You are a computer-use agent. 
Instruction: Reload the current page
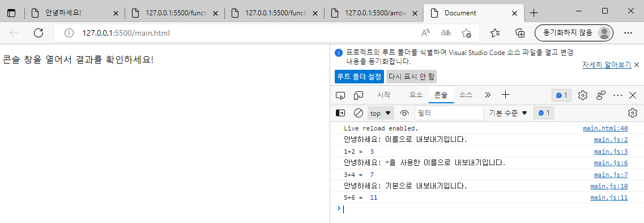39,33
